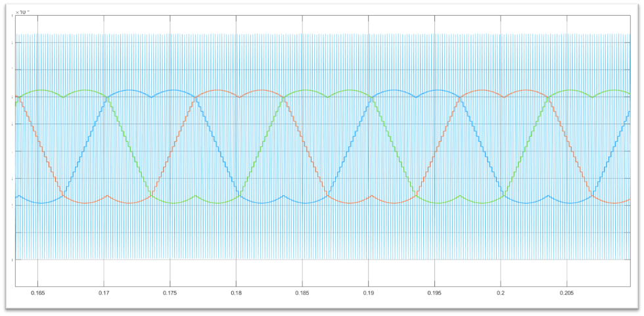644x316 pixels.
Task: Click the 0.165 x-axis tick label
Action: pos(39,292)
